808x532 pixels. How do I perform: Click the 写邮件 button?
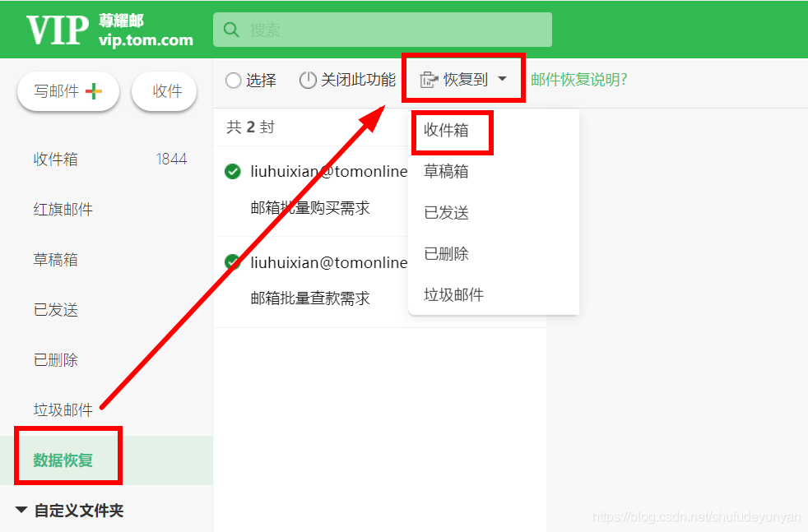68,91
